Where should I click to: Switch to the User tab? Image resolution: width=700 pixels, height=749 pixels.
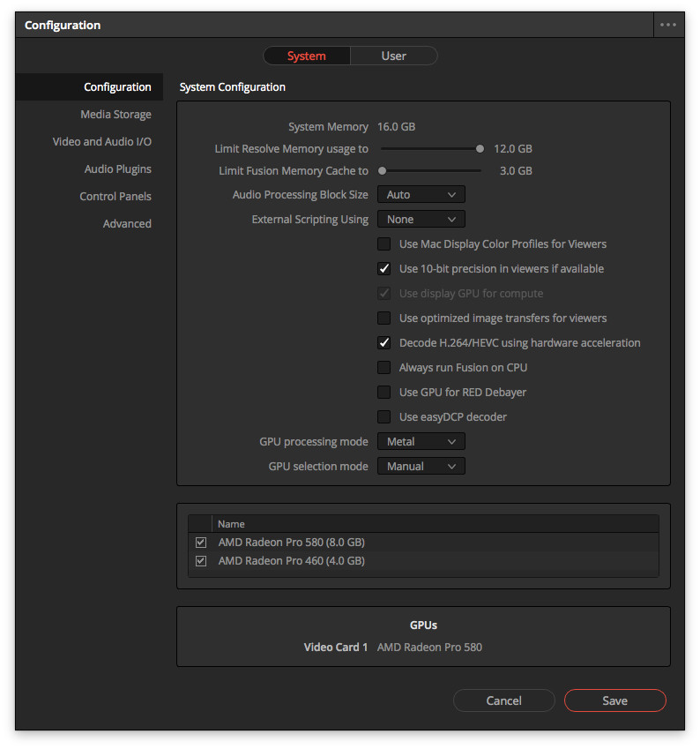tap(393, 56)
